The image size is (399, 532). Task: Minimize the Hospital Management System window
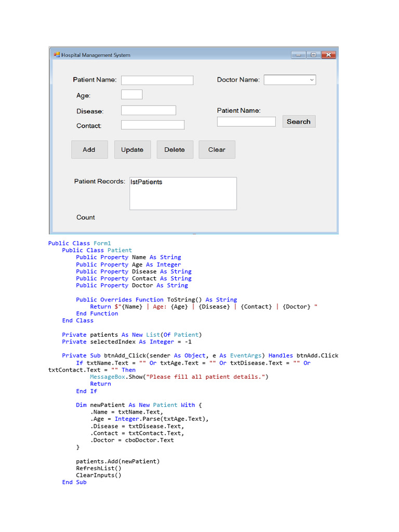(x=298, y=55)
